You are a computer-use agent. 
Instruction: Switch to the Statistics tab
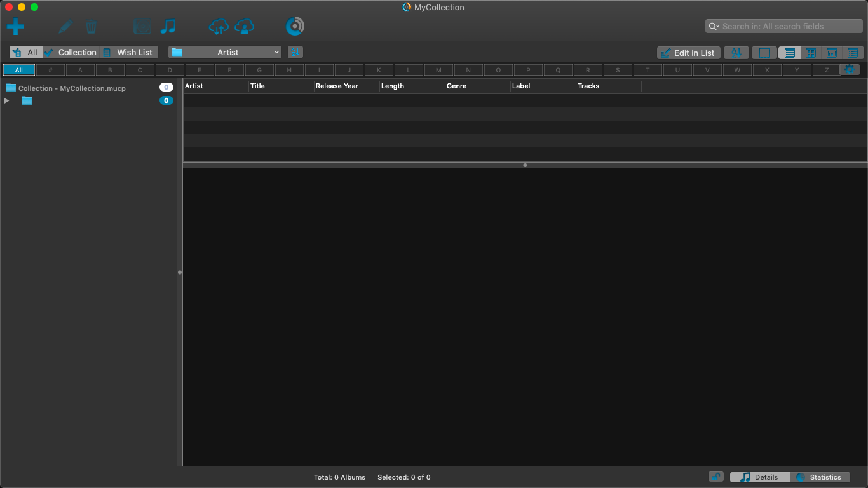click(820, 477)
